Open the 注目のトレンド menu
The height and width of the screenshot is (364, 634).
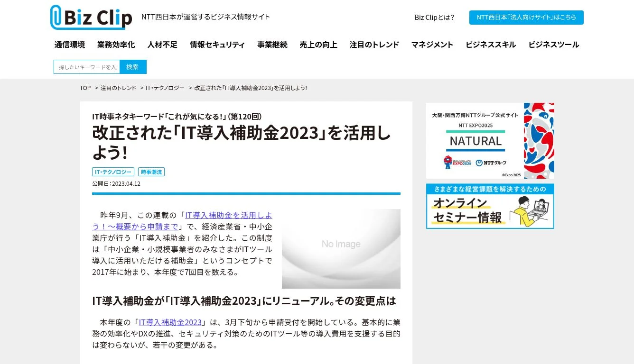point(374,45)
